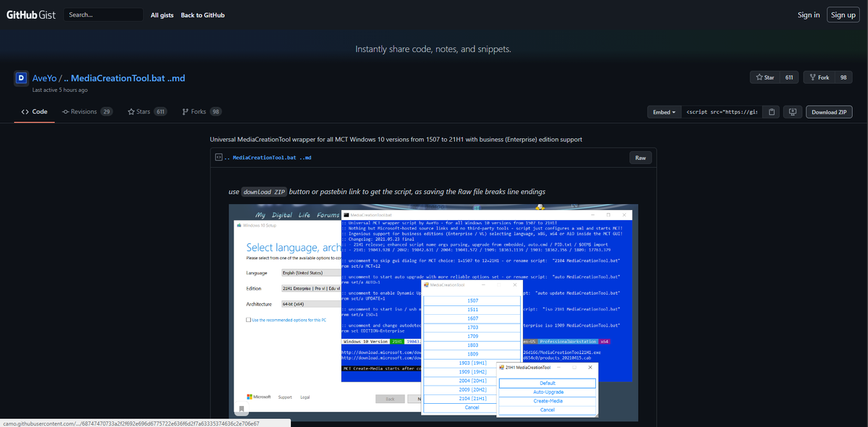
Task: Open the Architecture dropdown in the embedded Setup window
Action: click(310, 304)
